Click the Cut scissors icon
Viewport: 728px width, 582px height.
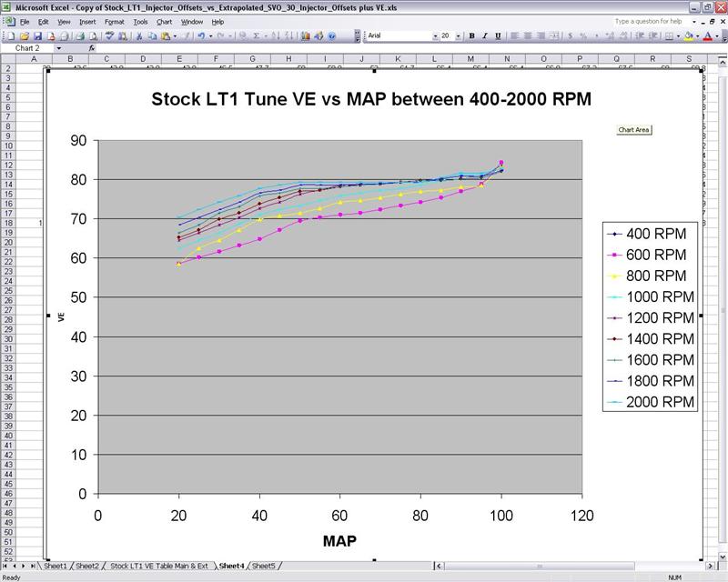pyautogui.click(x=138, y=36)
